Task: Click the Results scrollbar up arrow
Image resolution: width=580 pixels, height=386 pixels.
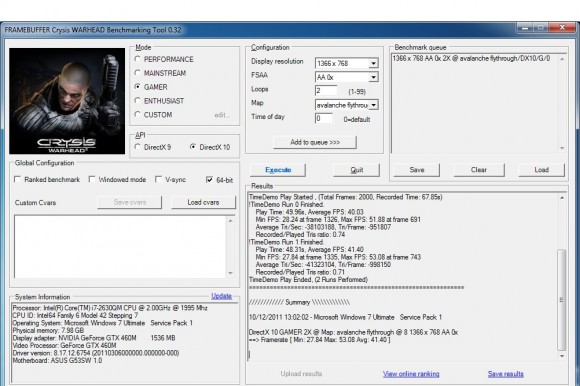Action: (562, 198)
